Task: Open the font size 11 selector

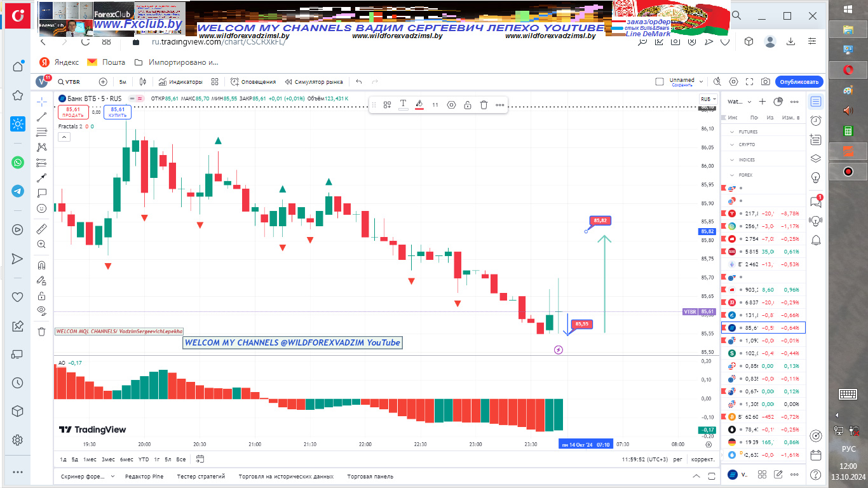Action: (435, 105)
